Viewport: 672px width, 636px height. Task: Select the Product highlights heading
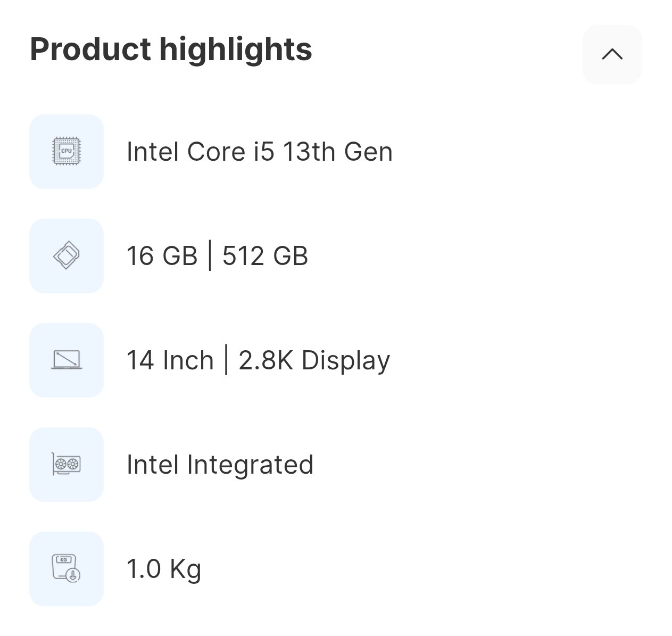point(171,49)
